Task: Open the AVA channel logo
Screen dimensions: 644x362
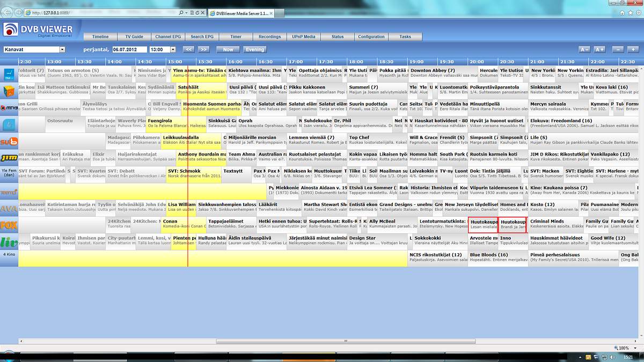Action: pyautogui.click(x=9, y=208)
